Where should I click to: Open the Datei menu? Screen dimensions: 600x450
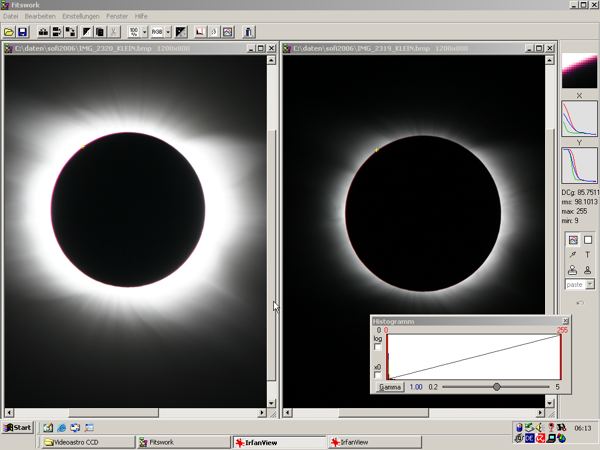point(11,16)
